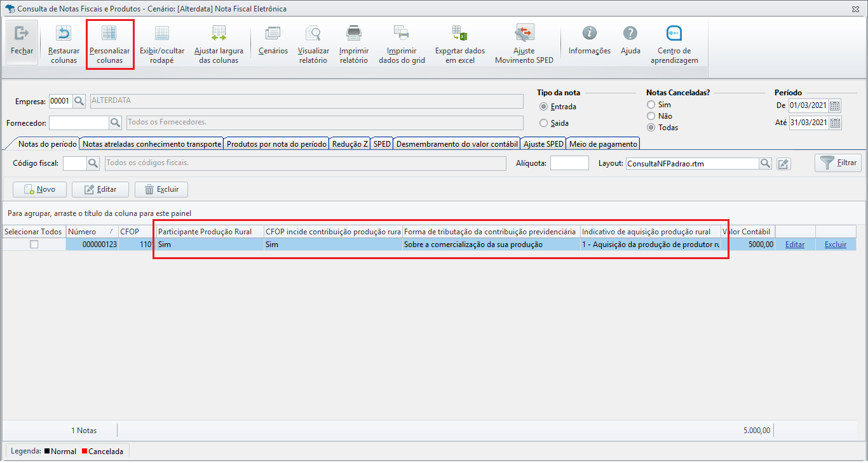This screenshot has width=868, height=463.
Task: Select Não for Notas Canceladas
Action: [651, 116]
